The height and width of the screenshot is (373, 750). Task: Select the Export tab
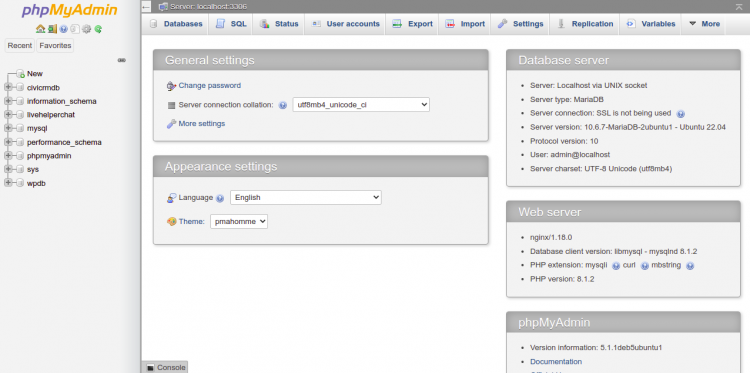pos(412,24)
